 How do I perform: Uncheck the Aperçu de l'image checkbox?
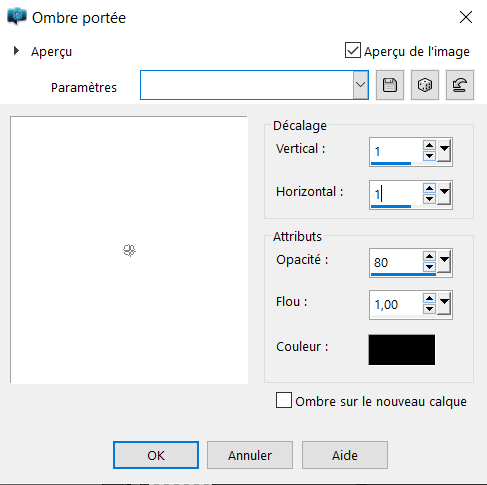(x=353, y=50)
